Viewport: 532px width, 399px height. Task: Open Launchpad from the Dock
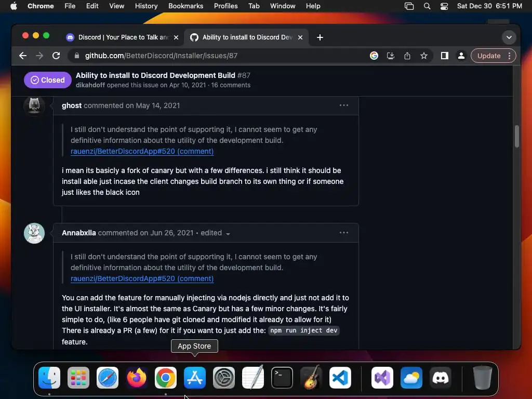click(x=78, y=378)
